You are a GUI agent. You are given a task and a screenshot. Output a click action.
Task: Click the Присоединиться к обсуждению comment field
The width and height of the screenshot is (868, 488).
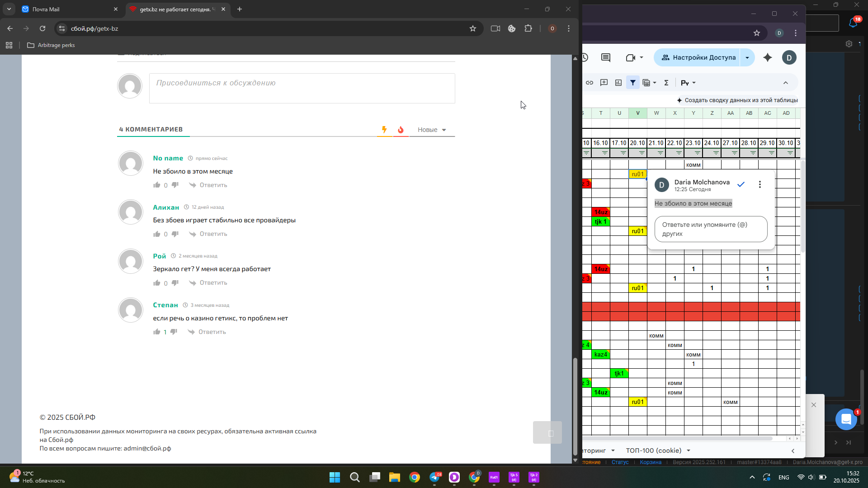(x=302, y=88)
